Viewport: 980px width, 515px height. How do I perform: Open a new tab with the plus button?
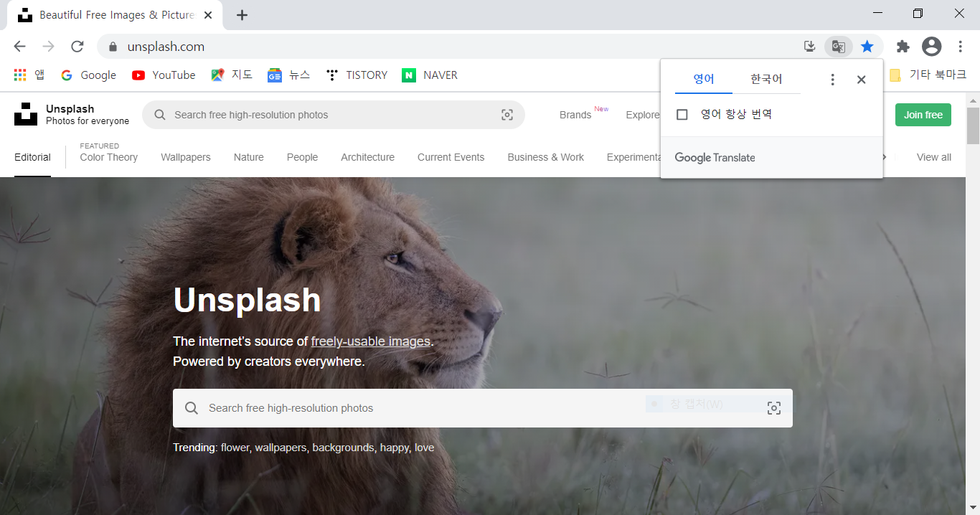242,15
